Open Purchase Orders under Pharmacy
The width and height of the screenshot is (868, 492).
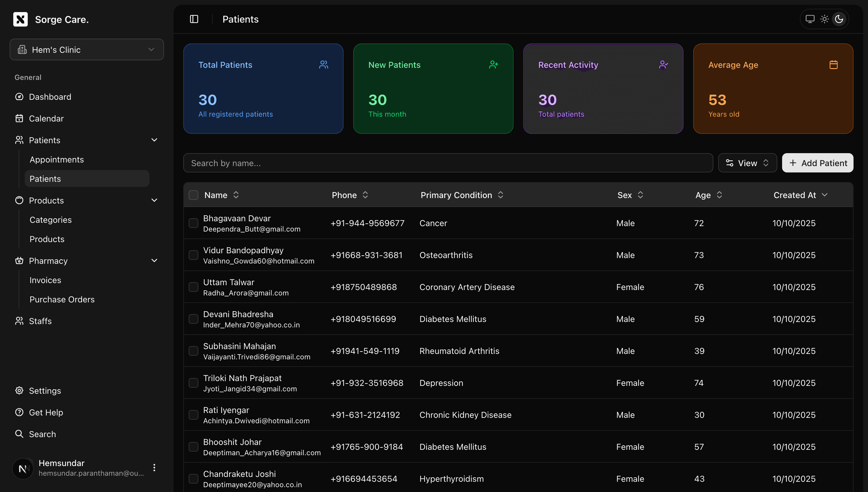tap(62, 299)
